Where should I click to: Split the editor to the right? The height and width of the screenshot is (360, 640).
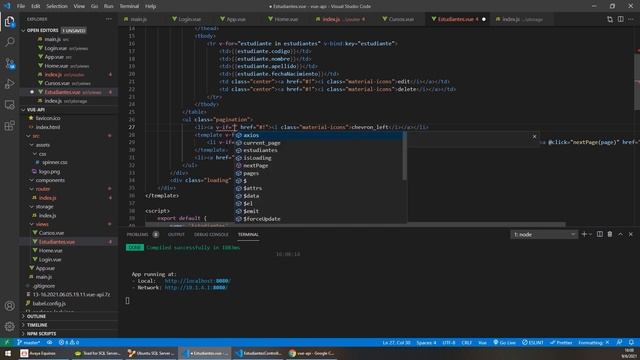coord(620,19)
